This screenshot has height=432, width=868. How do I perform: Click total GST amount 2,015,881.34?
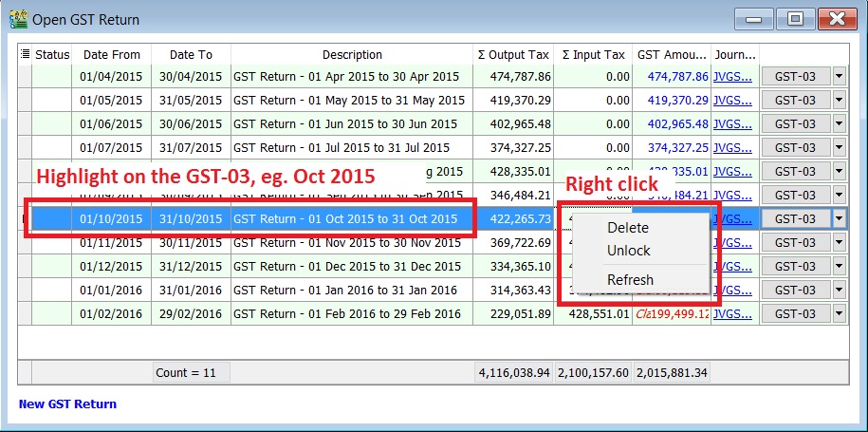(x=672, y=373)
